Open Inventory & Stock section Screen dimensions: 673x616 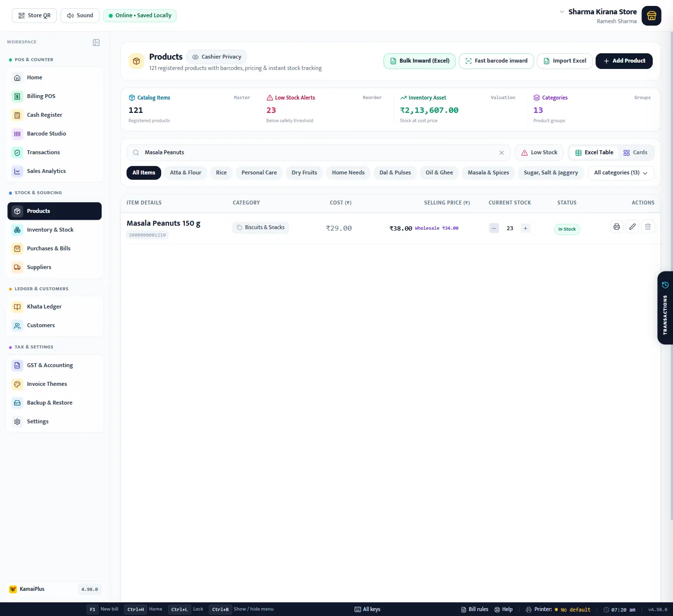pyautogui.click(x=55, y=230)
